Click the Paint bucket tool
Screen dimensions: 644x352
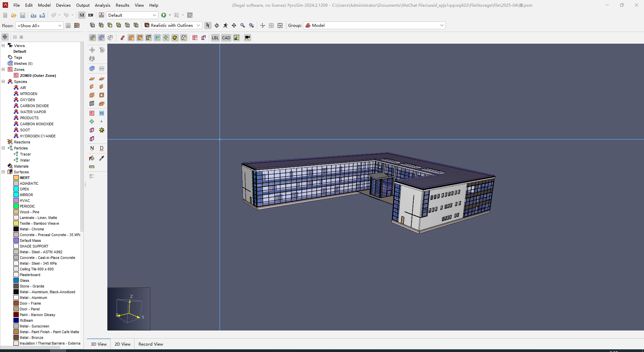pyautogui.click(x=92, y=158)
